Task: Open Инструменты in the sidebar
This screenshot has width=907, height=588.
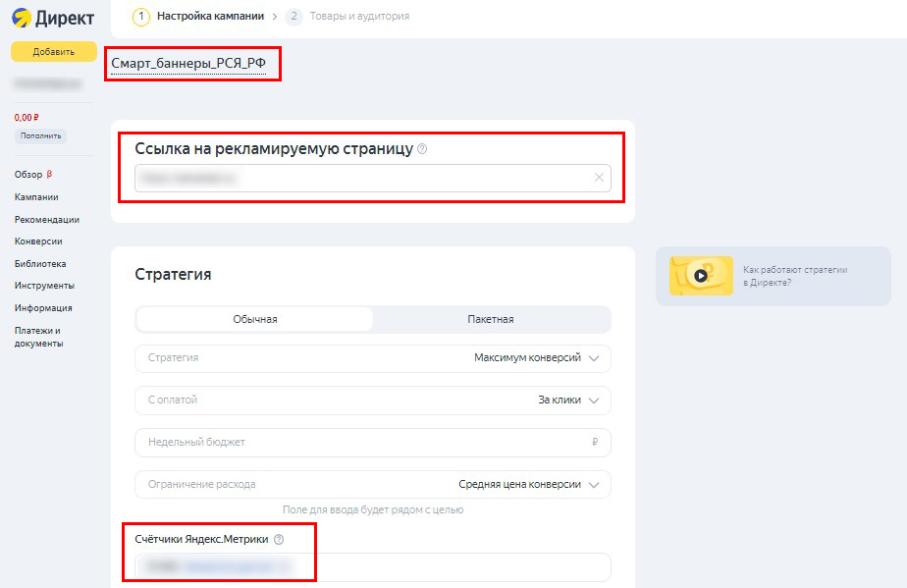Action: tap(44, 286)
